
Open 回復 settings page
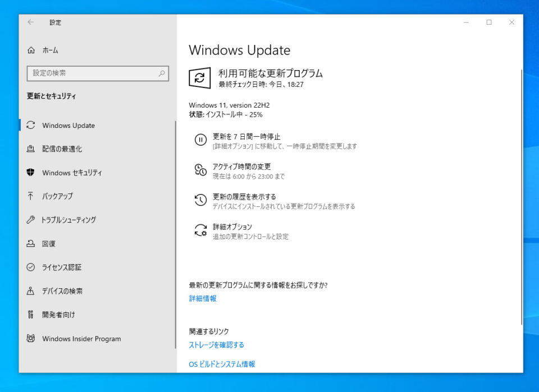(x=97, y=243)
